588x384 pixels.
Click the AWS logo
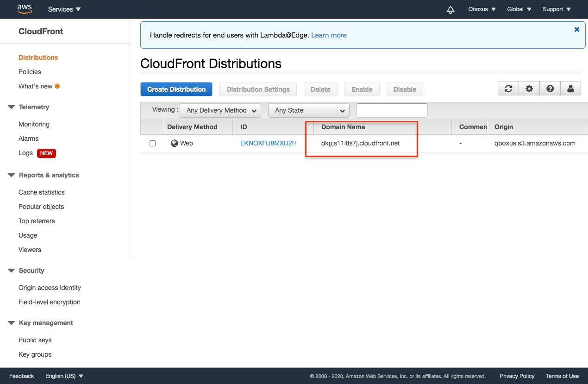pyautogui.click(x=25, y=9)
